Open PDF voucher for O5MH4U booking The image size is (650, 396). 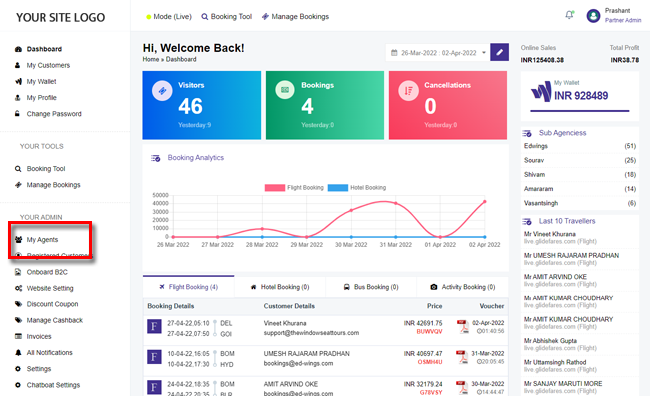click(462, 357)
